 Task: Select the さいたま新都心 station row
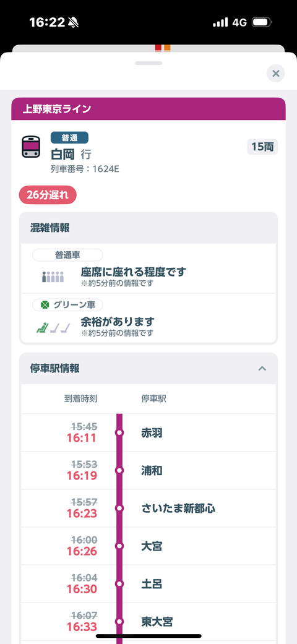tap(148, 509)
